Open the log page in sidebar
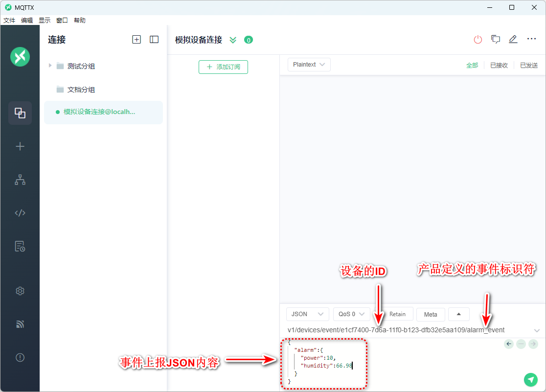Viewport: 546px width, 392px height. (x=20, y=246)
